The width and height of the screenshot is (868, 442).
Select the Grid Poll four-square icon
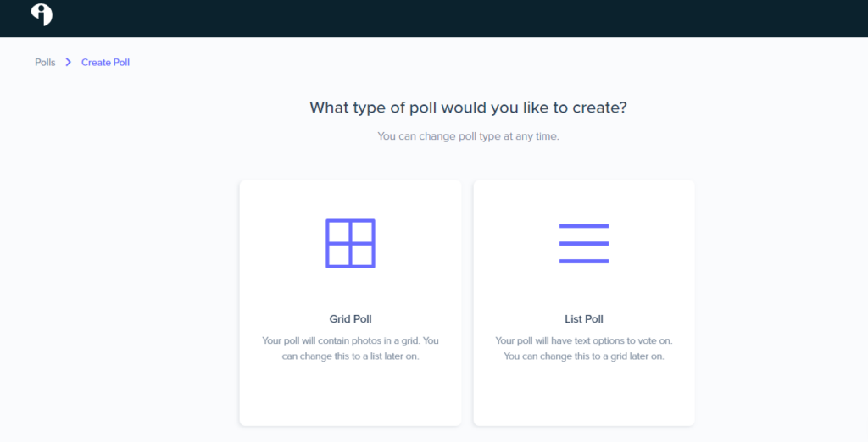point(350,243)
